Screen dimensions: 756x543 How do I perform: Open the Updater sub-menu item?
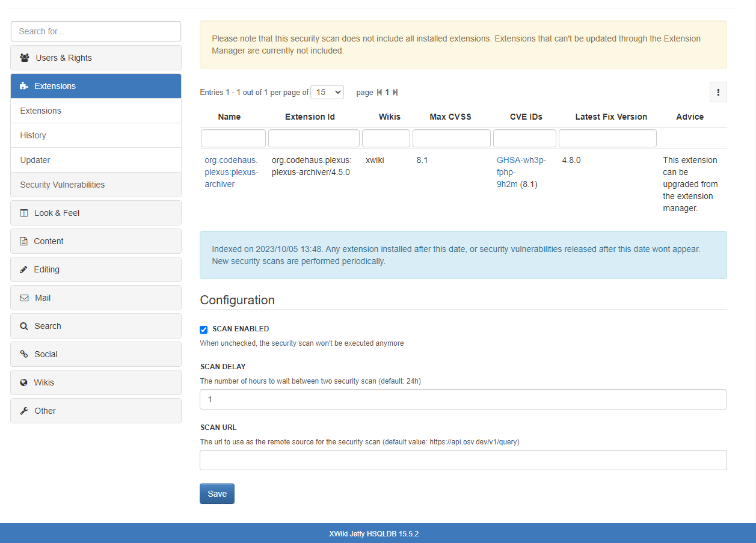96,160
